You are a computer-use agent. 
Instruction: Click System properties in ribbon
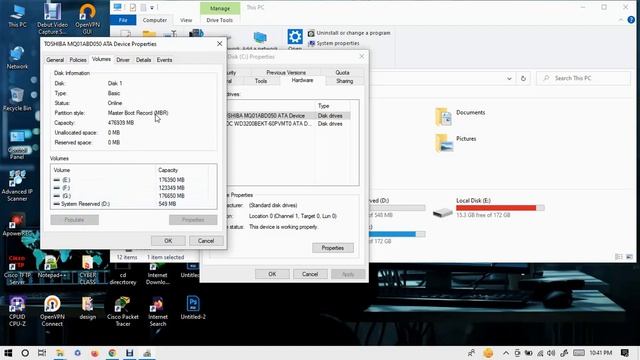point(334,43)
